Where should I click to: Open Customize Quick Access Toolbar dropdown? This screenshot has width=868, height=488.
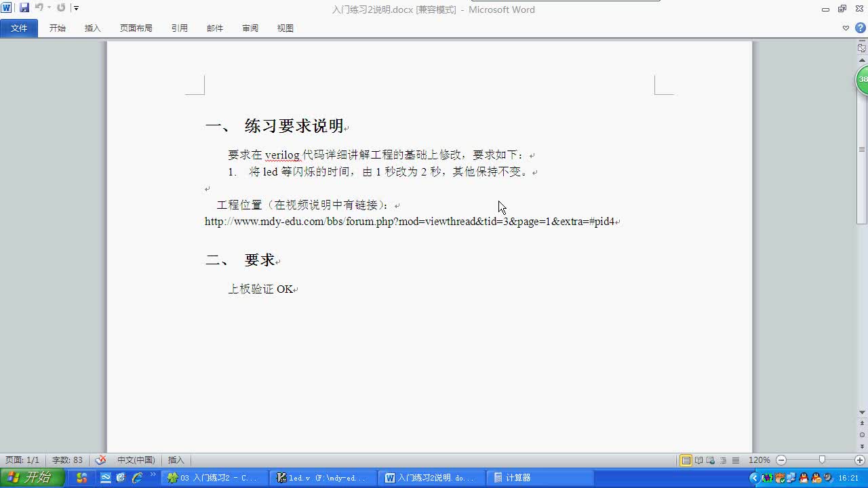pos(76,8)
